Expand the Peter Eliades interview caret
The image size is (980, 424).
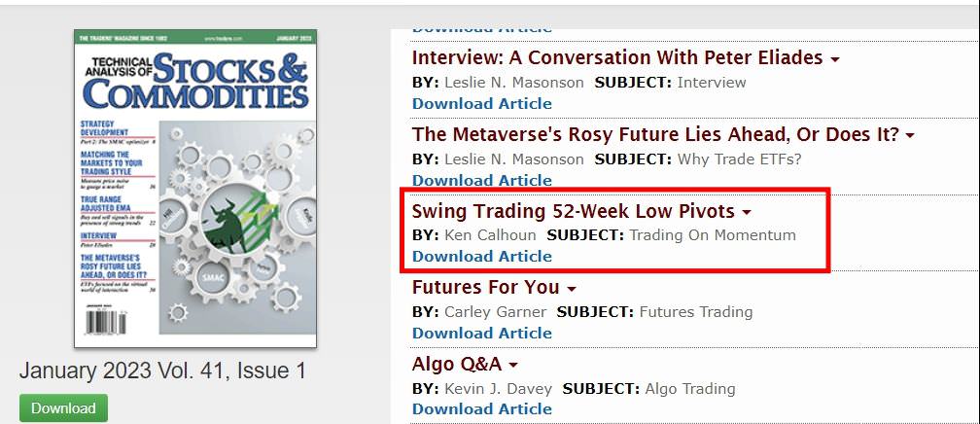(x=835, y=59)
